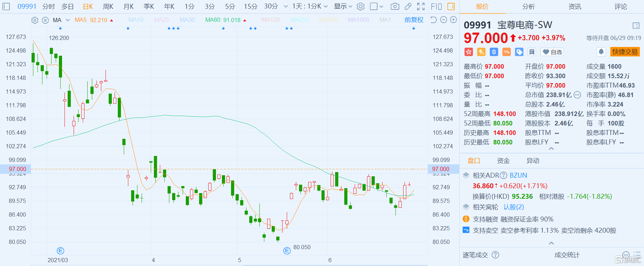Click the orange short-selling trend icon
Screen dimensions: 644x266
coord(507,52)
